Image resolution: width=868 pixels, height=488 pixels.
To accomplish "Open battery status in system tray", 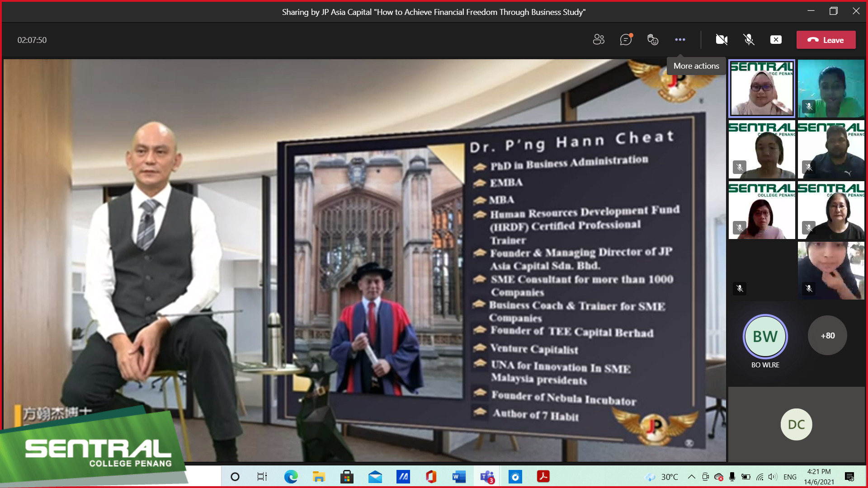I will [x=746, y=477].
